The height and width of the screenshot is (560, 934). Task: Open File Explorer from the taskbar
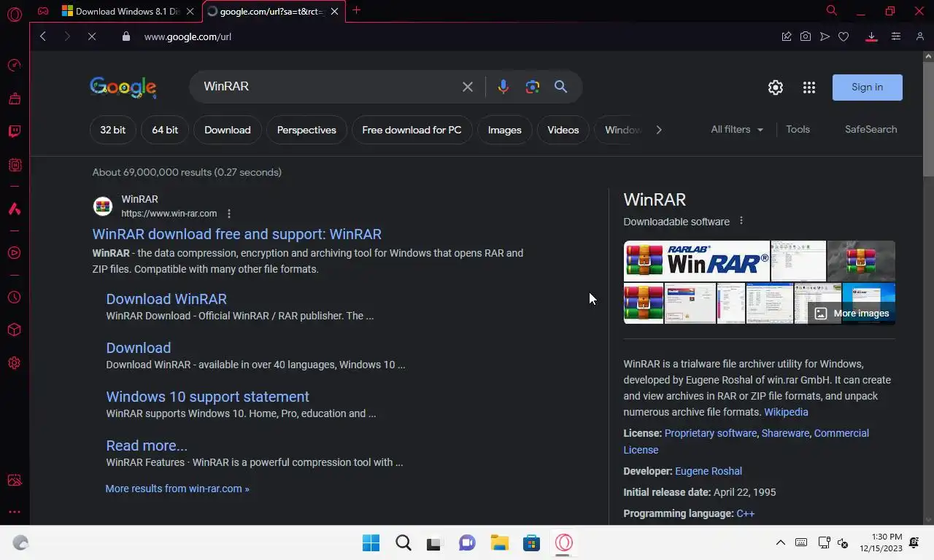500,543
